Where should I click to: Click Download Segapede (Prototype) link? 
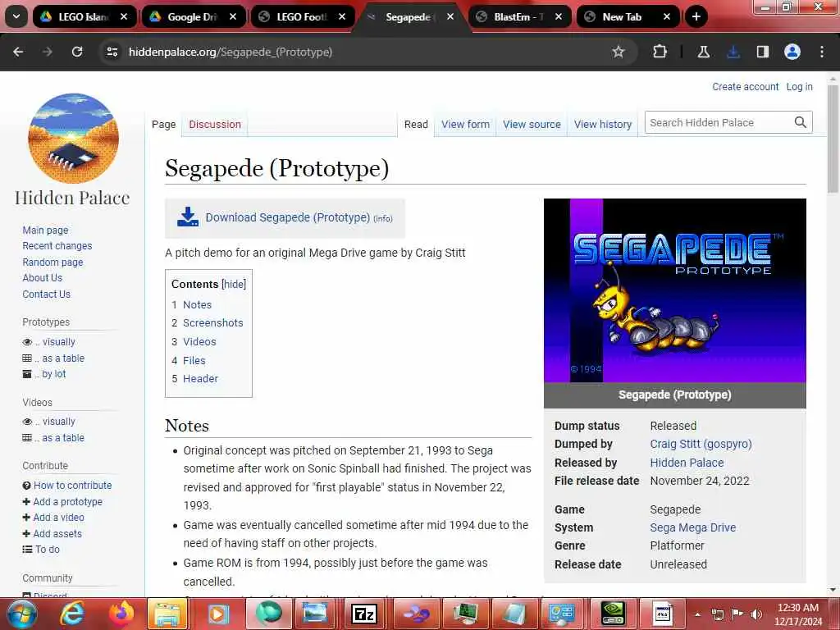click(x=288, y=217)
